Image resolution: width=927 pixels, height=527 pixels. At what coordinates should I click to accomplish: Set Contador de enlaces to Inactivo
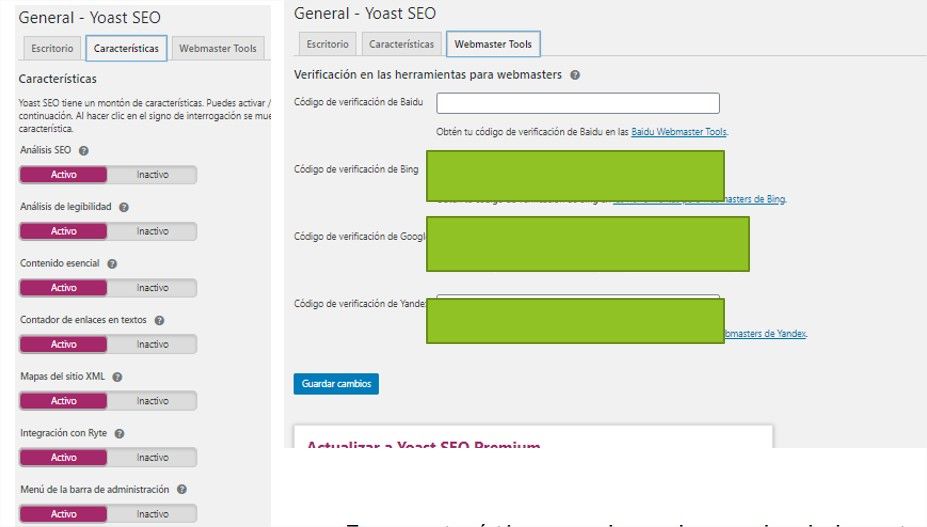pos(153,344)
